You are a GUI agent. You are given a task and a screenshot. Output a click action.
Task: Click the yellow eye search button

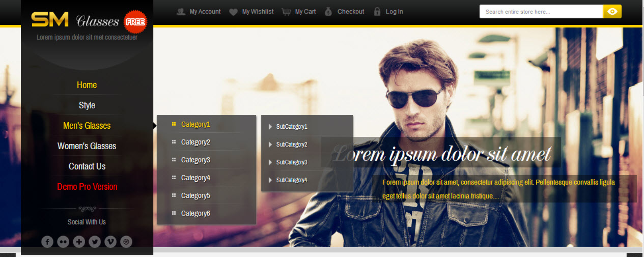coord(612,12)
